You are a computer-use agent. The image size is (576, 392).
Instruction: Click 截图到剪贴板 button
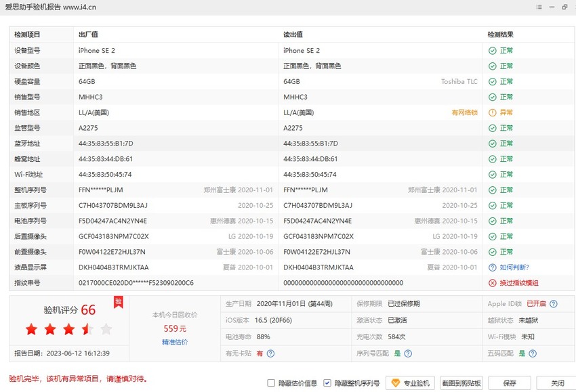pyautogui.click(x=461, y=383)
